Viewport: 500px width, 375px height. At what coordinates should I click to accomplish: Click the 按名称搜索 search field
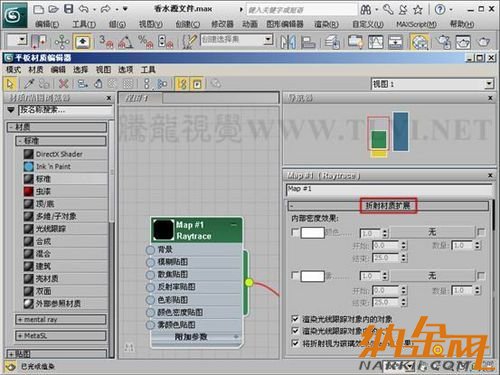(x=65, y=110)
